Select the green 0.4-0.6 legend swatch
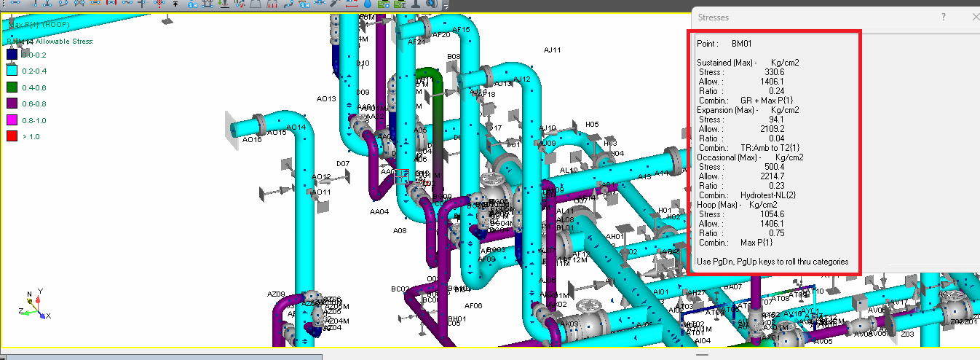 point(12,87)
